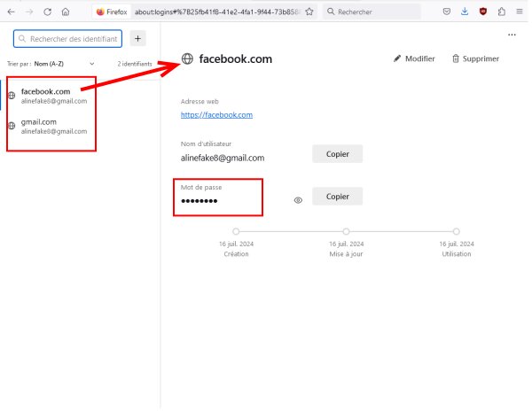
Task: Reveal the password with the eye icon
Action: (298, 200)
